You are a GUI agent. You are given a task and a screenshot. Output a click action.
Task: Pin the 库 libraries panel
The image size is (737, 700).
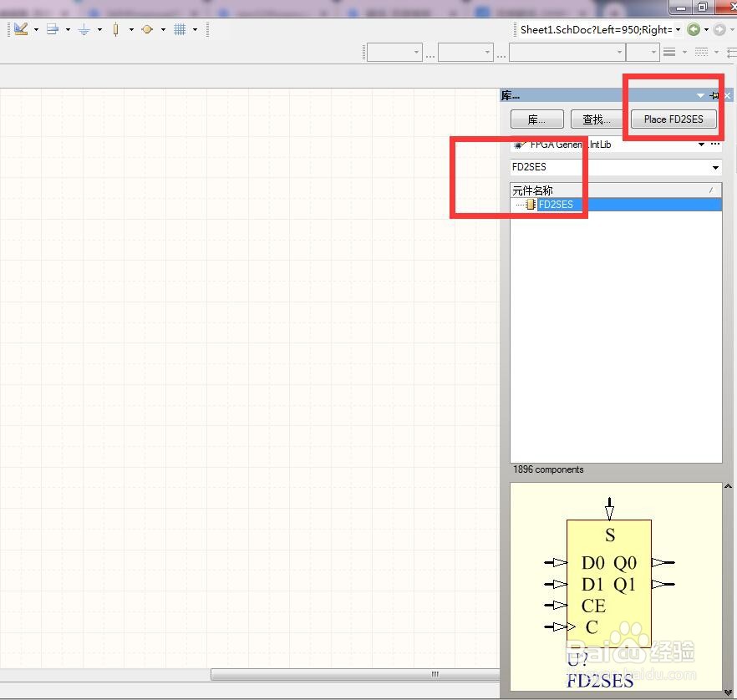714,95
